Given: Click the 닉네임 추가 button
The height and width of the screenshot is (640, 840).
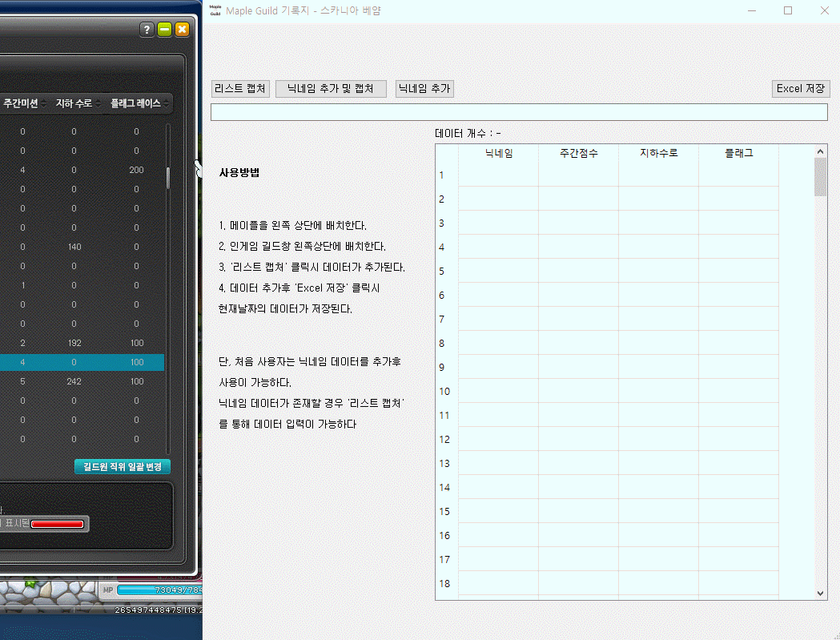Looking at the screenshot, I should [424, 89].
